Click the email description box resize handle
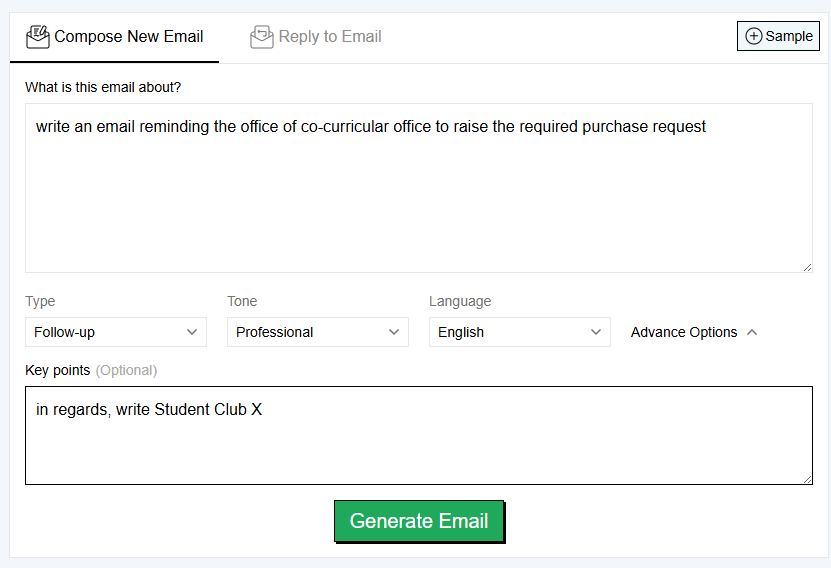The image size is (831, 568). coord(806,266)
